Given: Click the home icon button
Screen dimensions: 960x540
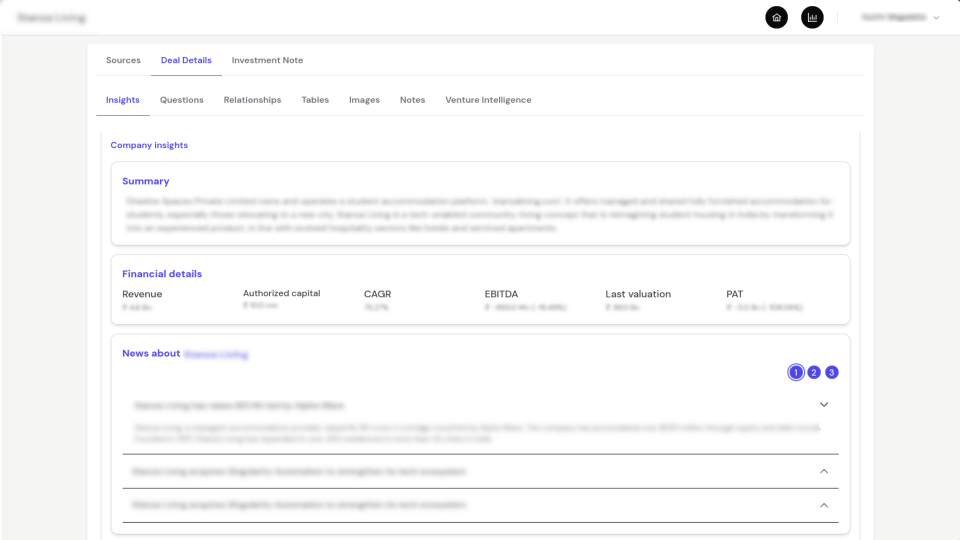Looking at the screenshot, I should click(x=776, y=17).
